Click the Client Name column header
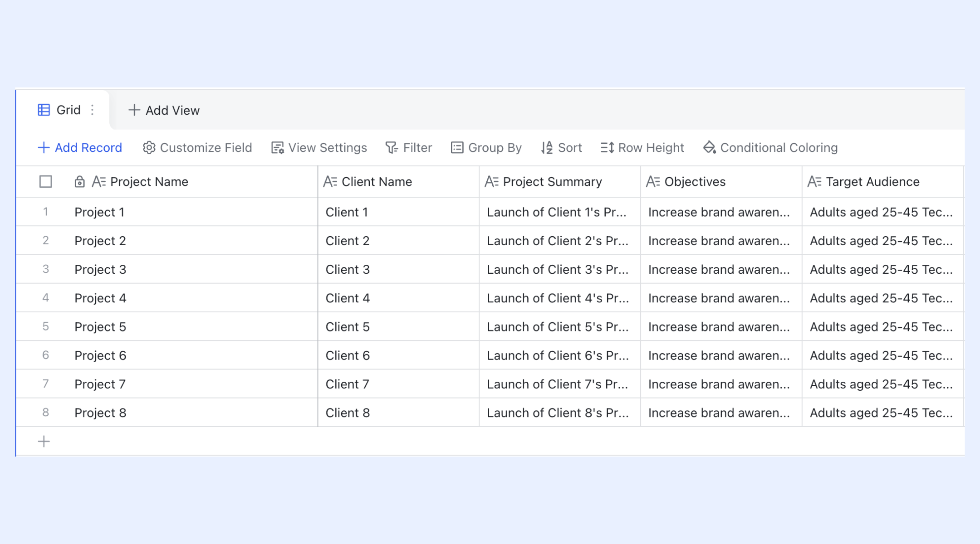The height and width of the screenshot is (544, 980). (399, 182)
